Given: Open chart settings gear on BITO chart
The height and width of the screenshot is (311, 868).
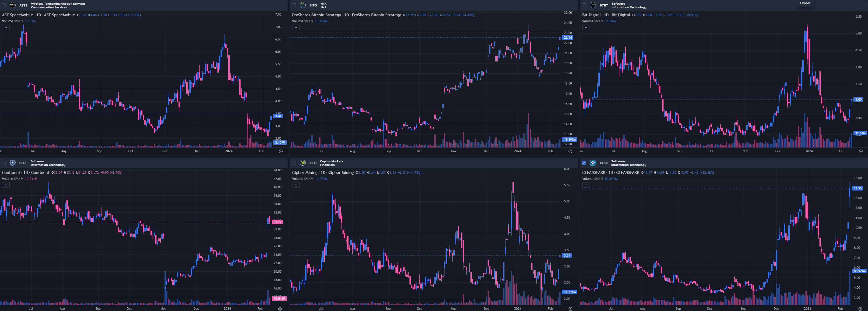Looking at the screenshot, I should [x=570, y=151].
